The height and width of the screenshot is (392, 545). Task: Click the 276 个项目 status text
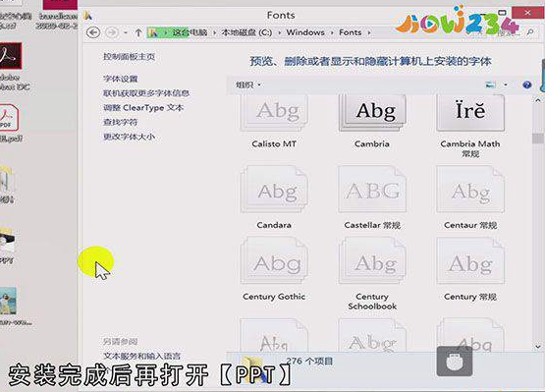[309, 361]
